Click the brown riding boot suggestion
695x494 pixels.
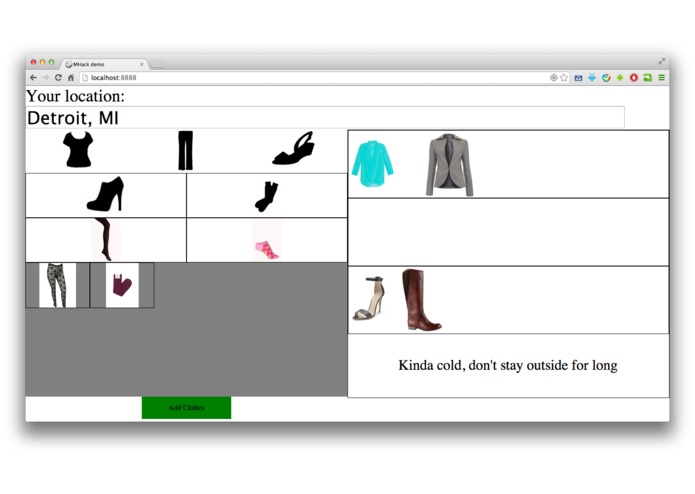(x=420, y=300)
